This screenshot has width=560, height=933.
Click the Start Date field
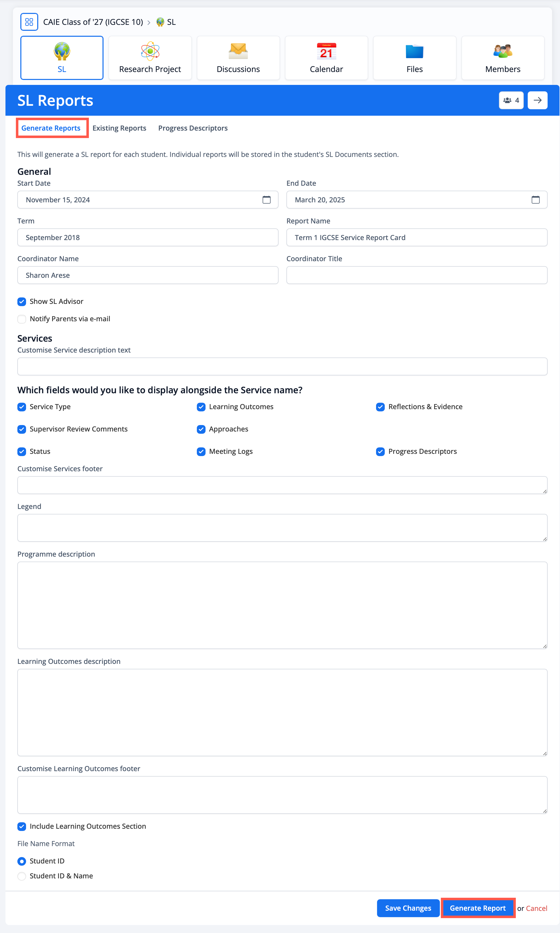click(x=148, y=200)
